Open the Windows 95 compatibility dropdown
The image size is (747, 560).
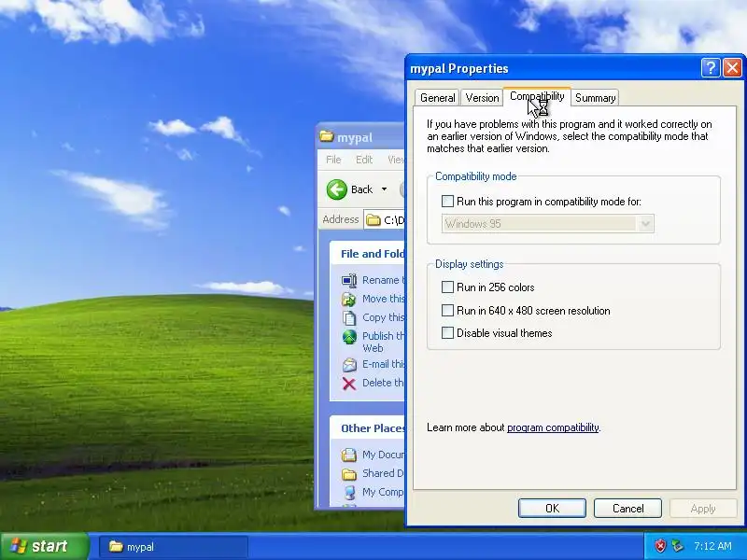pyautogui.click(x=645, y=223)
